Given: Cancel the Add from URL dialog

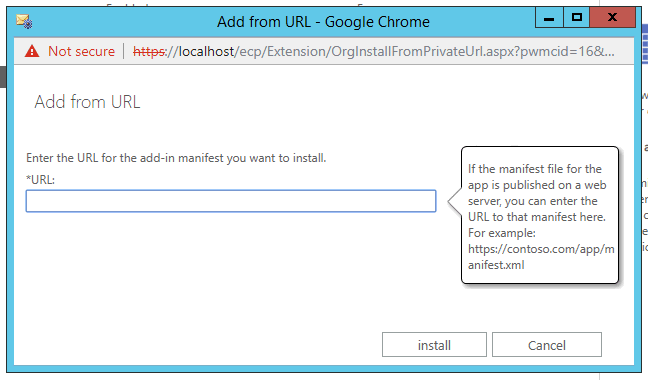Looking at the screenshot, I should tap(546, 344).
